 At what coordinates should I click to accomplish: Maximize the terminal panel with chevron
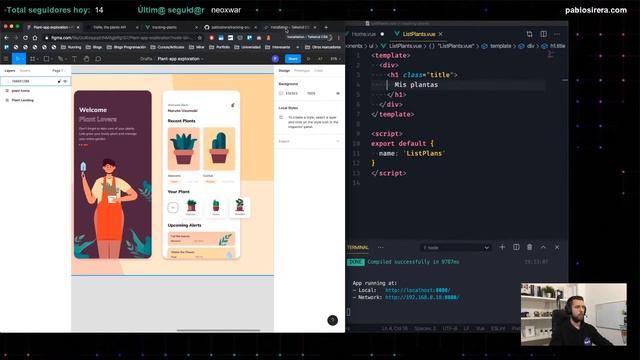pyautogui.click(x=543, y=247)
